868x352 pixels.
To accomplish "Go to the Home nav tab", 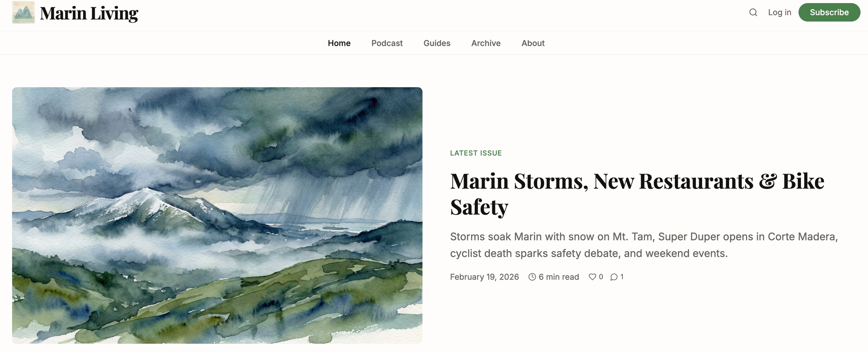I will [x=339, y=43].
